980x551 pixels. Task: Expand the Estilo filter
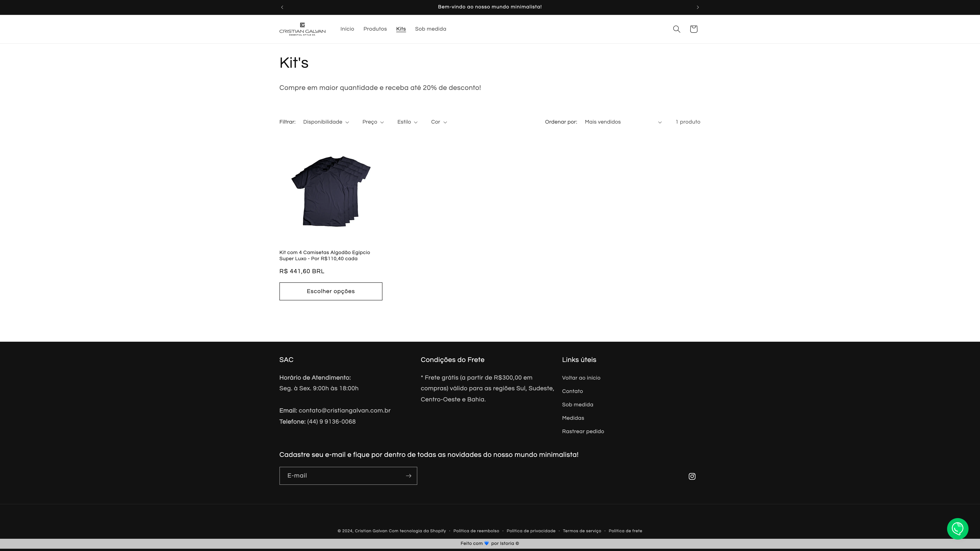(x=407, y=122)
